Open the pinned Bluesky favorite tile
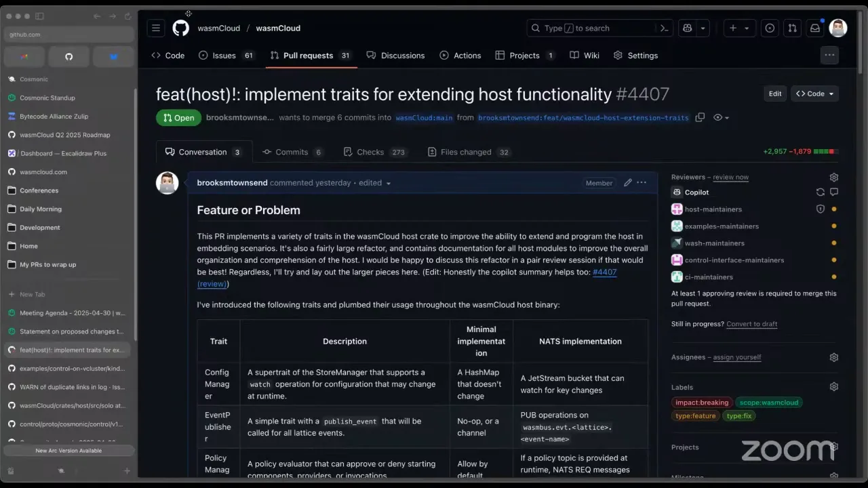Viewport: 868px width, 488px height. [113, 56]
